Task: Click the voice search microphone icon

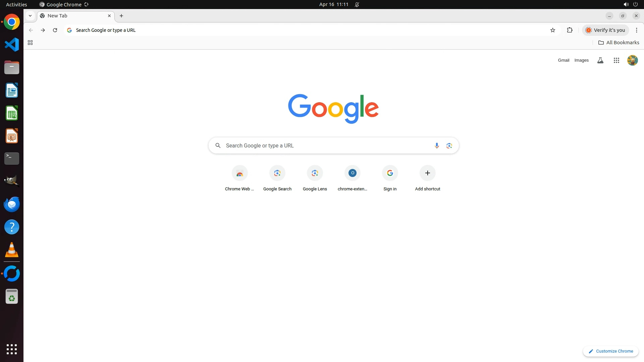Action: [437, 145]
